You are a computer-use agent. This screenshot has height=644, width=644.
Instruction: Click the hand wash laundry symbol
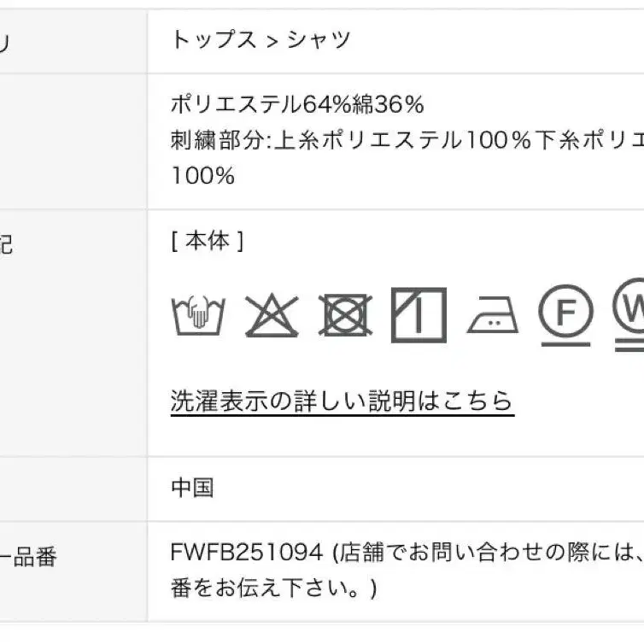pos(198,315)
